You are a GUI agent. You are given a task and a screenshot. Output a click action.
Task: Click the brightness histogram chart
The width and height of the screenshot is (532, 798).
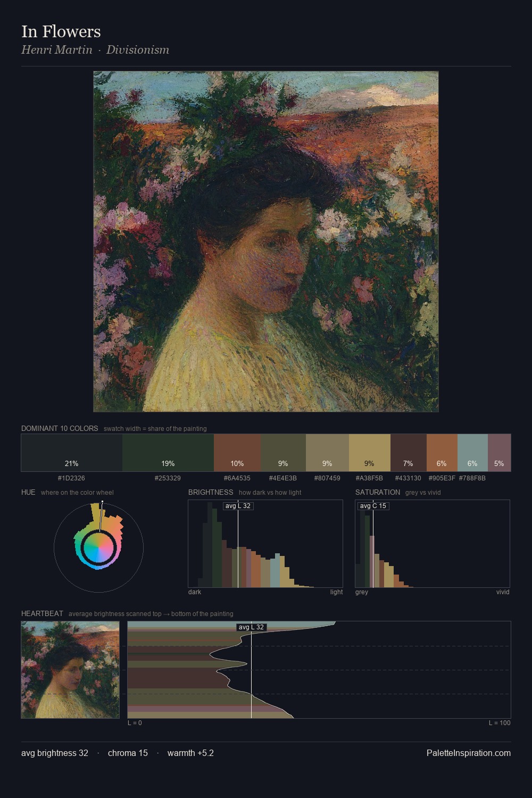(265, 544)
